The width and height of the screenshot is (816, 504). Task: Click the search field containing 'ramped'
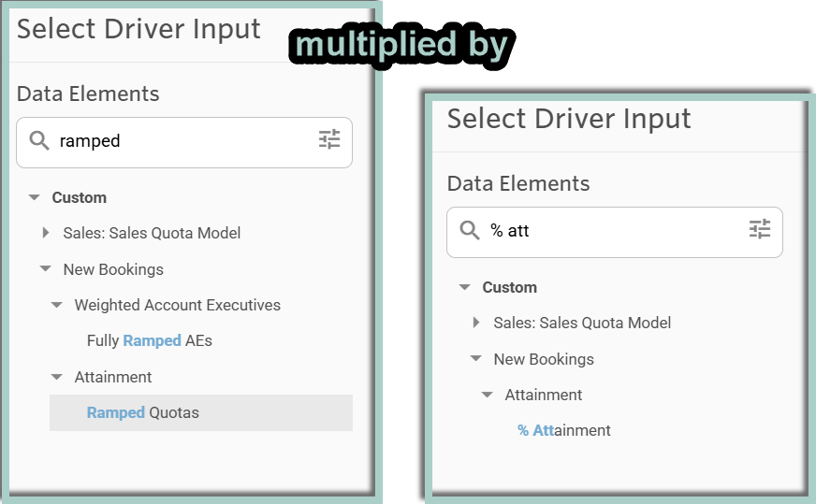[x=184, y=142]
